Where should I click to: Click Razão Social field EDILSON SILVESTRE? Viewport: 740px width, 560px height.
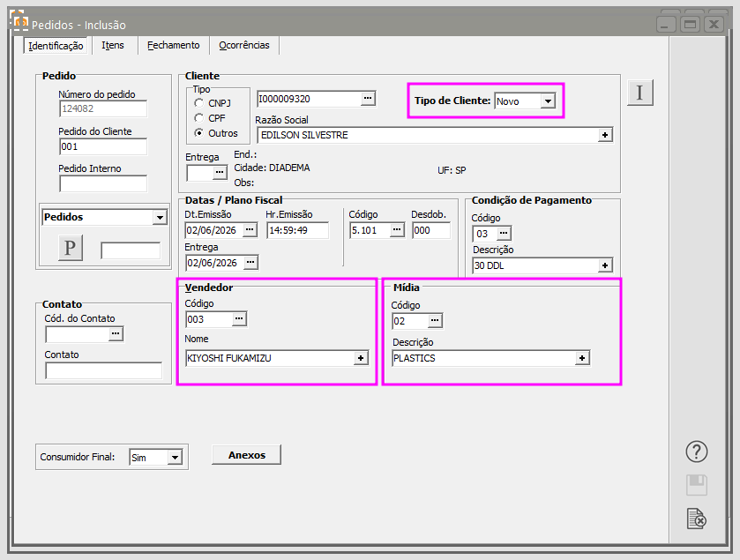point(428,135)
